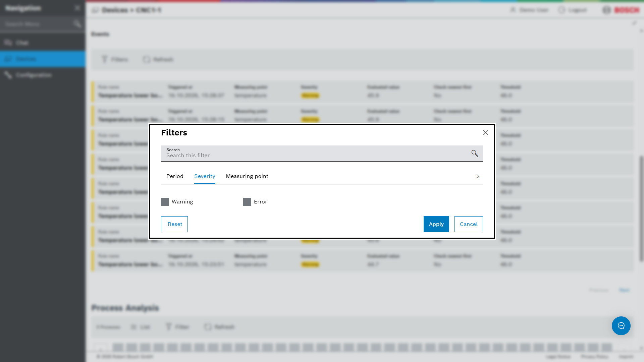Click the magnifier icon in the filter search
This screenshot has width=644, height=362.
point(475,153)
